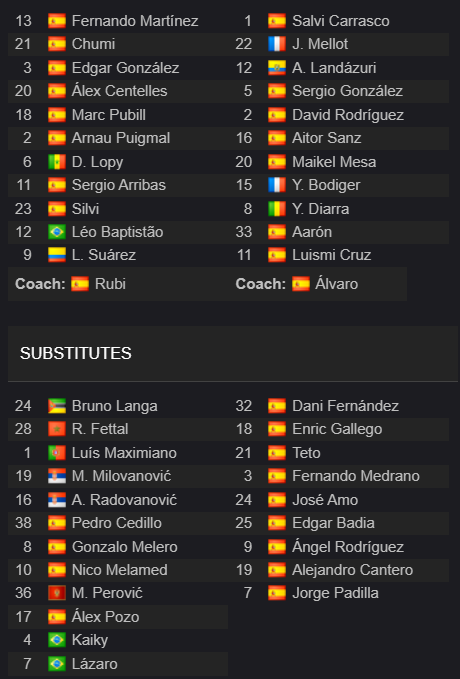460x679 pixels.
Task: Select goalkeeper Salvi Carrasco
Action: (x=341, y=21)
